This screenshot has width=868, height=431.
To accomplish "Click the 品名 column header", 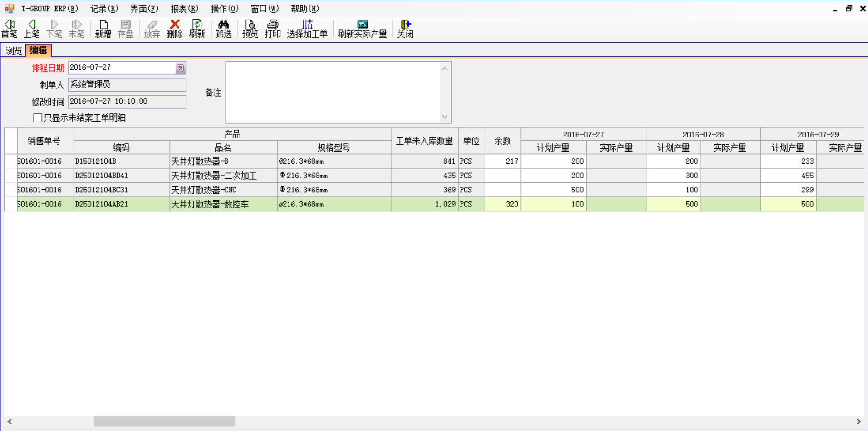I will click(223, 147).
